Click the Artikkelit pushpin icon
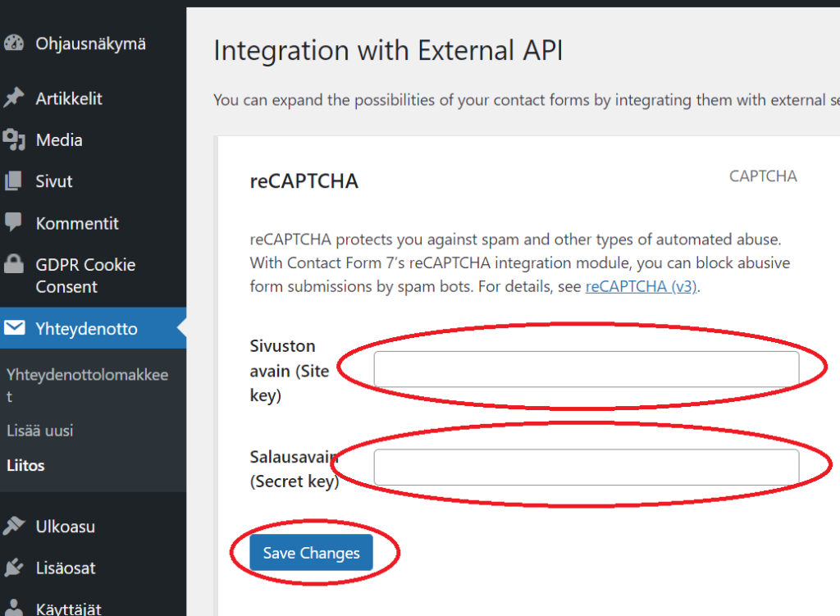 click(14, 98)
